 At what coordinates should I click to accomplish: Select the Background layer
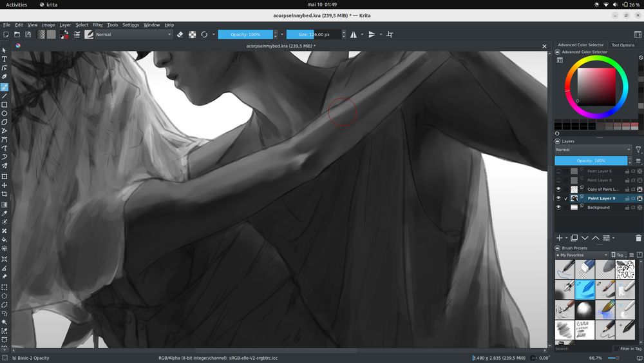pyautogui.click(x=598, y=208)
